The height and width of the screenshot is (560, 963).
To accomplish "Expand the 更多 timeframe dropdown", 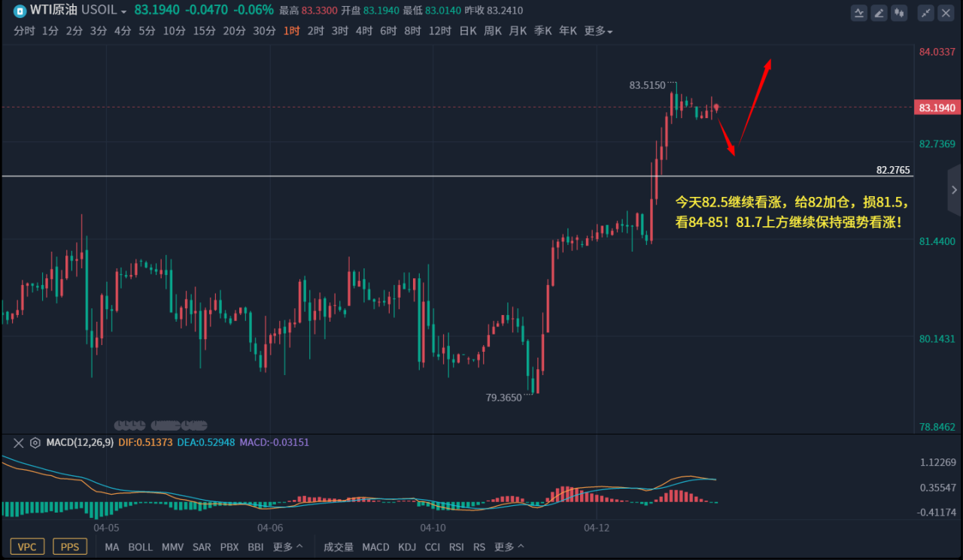I will pyautogui.click(x=598, y=31).
